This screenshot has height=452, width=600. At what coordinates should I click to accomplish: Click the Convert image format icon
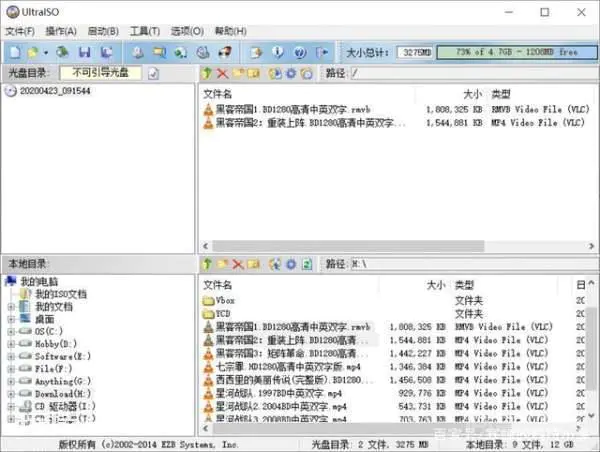(159, 52)
